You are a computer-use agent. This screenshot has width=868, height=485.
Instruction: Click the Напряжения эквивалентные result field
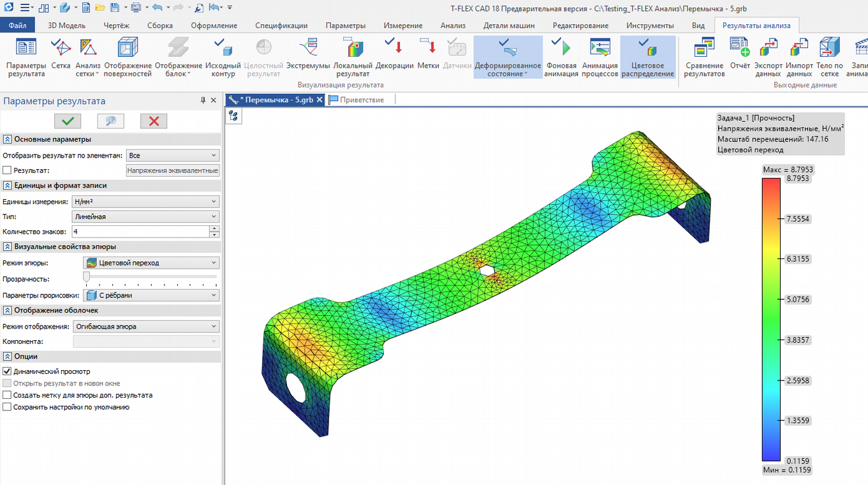[x=173, y=170]
